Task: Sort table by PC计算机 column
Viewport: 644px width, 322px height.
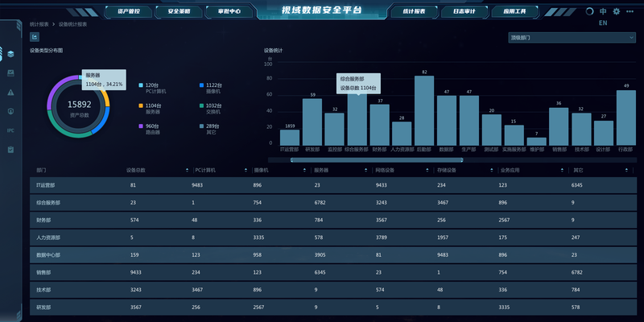Action: coord(246,170)
